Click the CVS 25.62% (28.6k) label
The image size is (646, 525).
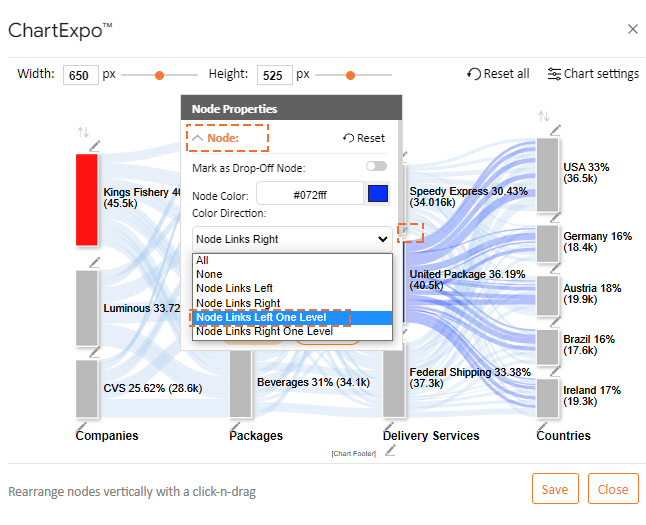click(x=153, y=388)
